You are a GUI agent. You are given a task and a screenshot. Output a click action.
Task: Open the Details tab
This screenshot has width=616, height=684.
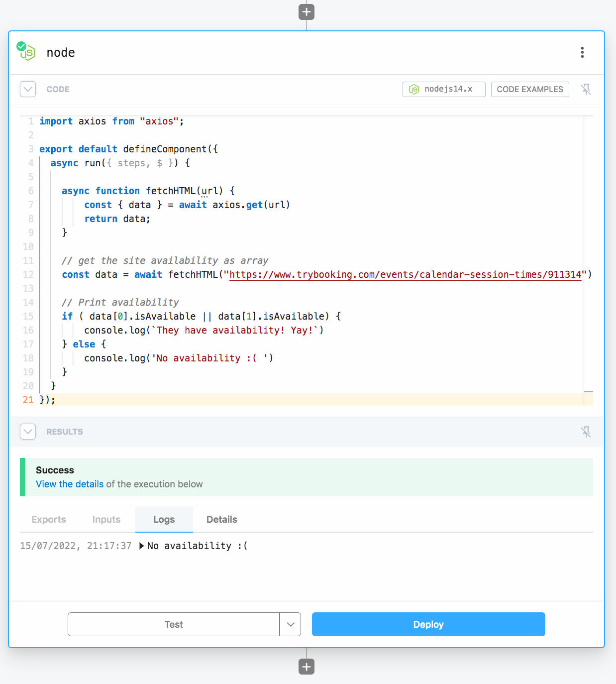click(x=222, y=519)
